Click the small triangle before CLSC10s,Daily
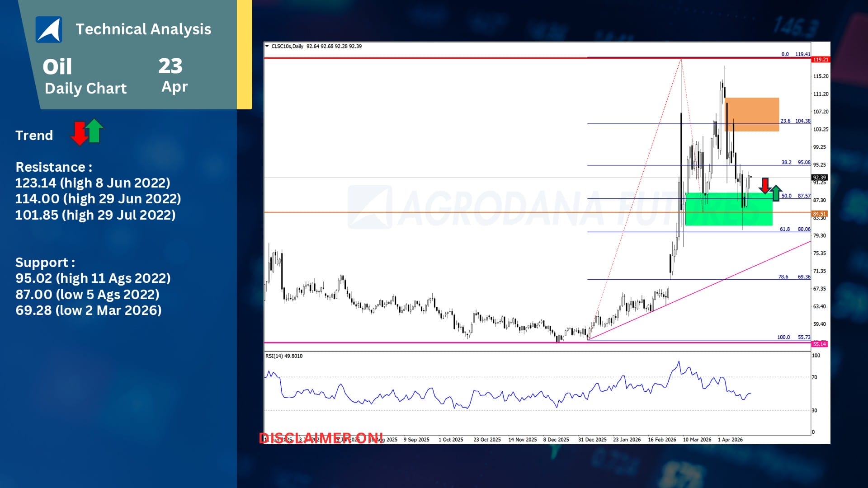 tap(267, 46)
